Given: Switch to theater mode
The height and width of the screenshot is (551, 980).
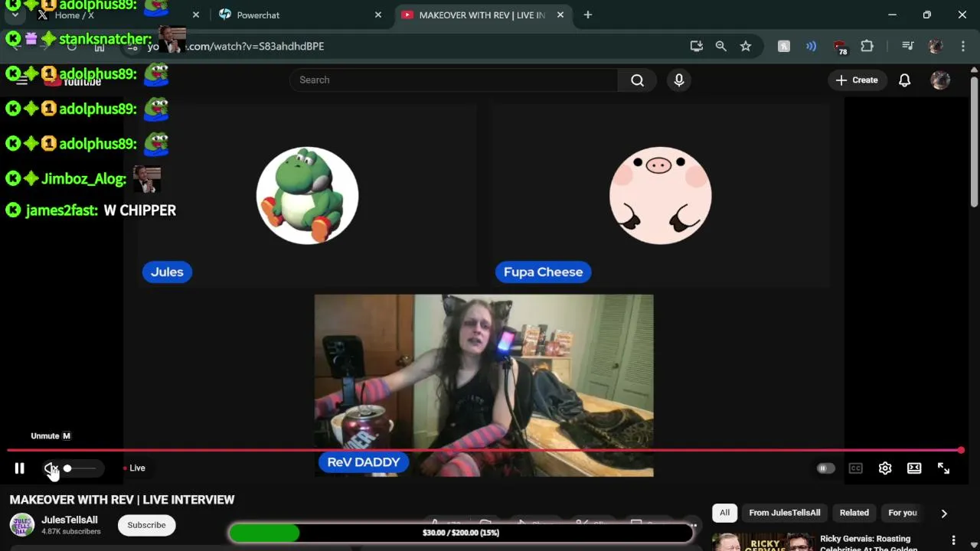Looking at the screenshot, I should pyautogui.click(x=914, y=468).
